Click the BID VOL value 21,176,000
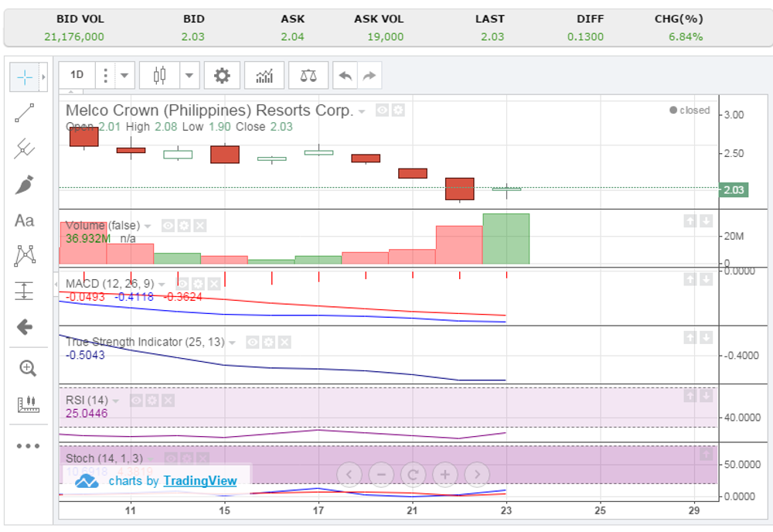The image size is (773, 532). 74,36
